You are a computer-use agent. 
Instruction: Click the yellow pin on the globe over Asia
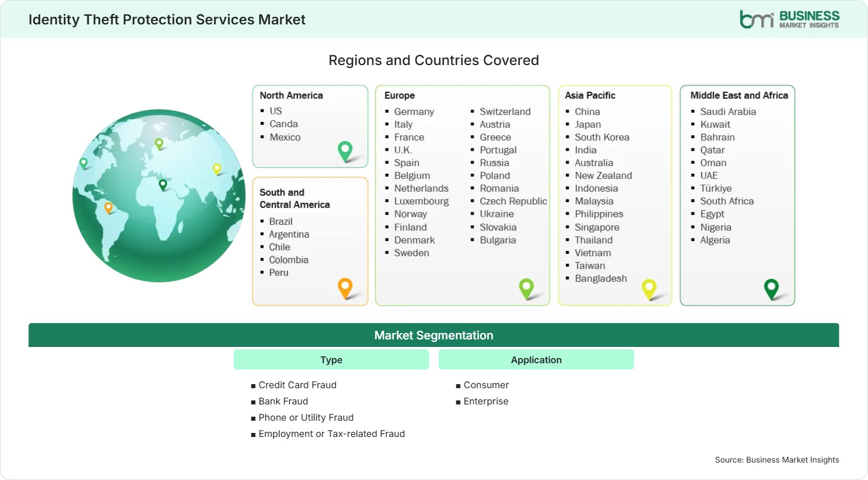point(217,169)
